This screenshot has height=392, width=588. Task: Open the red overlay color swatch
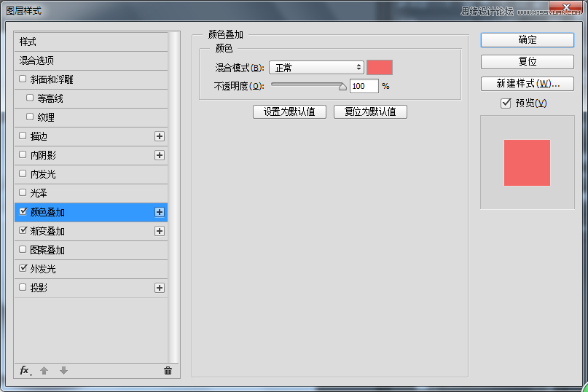pos(380,68)
